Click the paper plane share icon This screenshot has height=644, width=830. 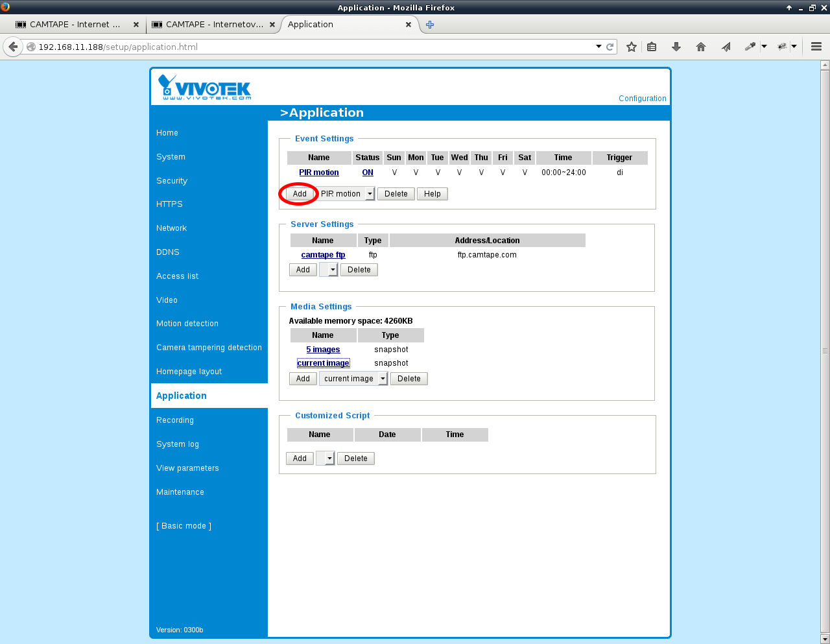click(x=726, y=47)
